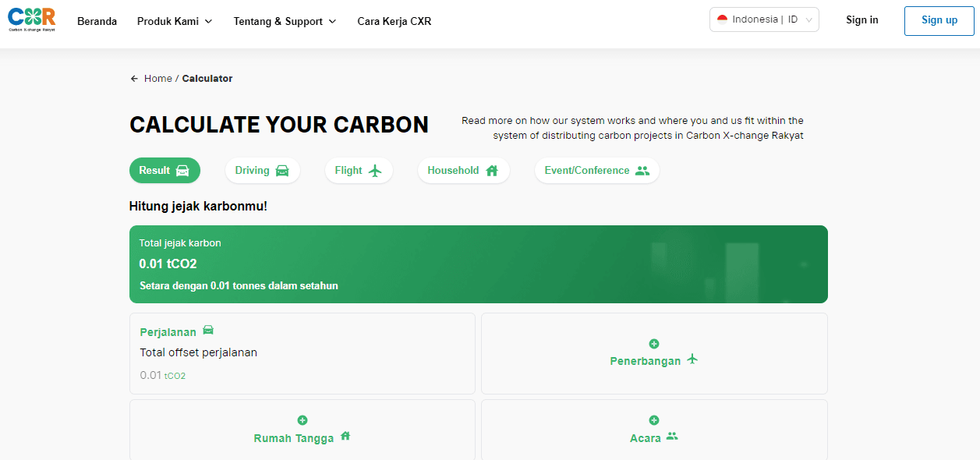
Task: Click the Sign up button
Action: [x=939, y=20]
